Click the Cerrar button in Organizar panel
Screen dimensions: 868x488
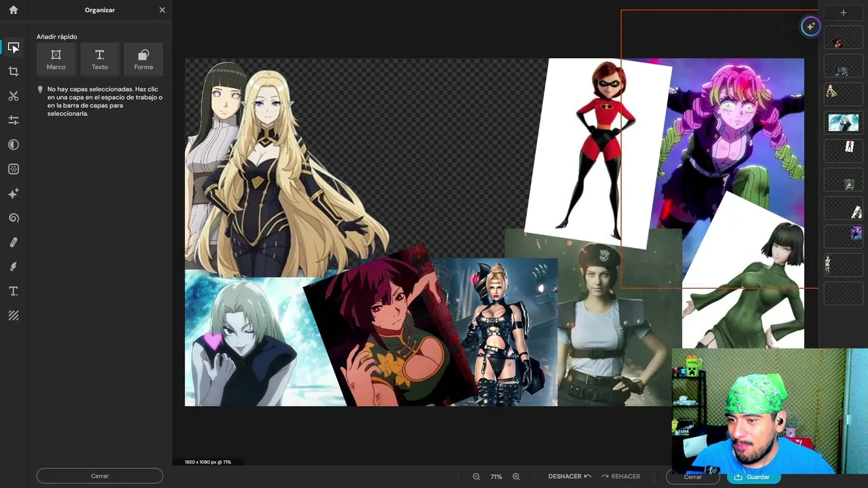click(100, 476)
